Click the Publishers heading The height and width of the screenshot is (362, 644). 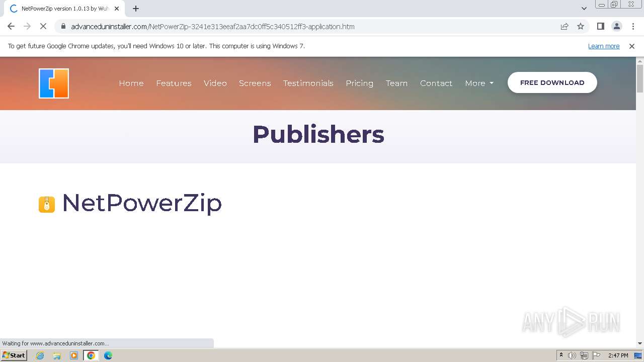318,134
